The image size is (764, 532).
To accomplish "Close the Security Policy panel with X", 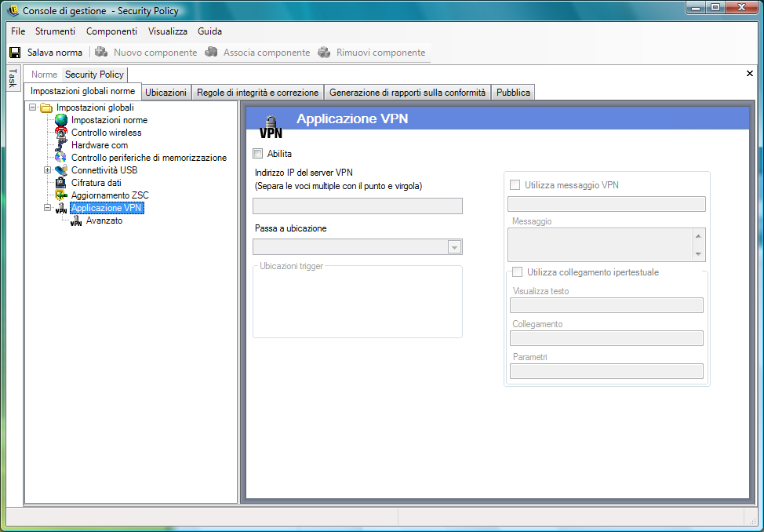I will coord(750,74).
